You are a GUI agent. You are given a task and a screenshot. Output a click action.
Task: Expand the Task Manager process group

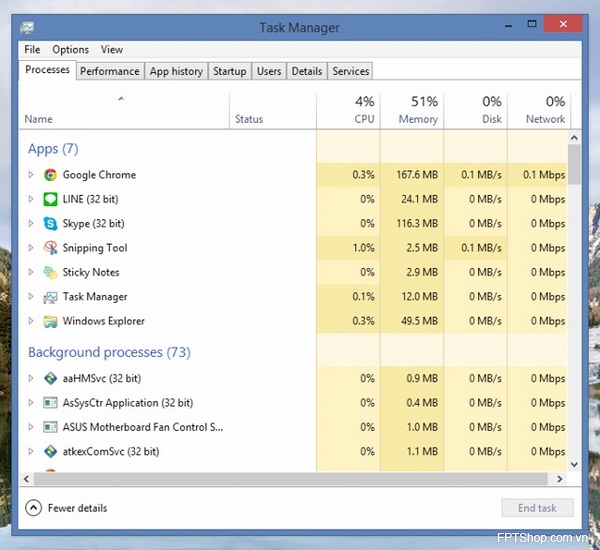[31, 297]
